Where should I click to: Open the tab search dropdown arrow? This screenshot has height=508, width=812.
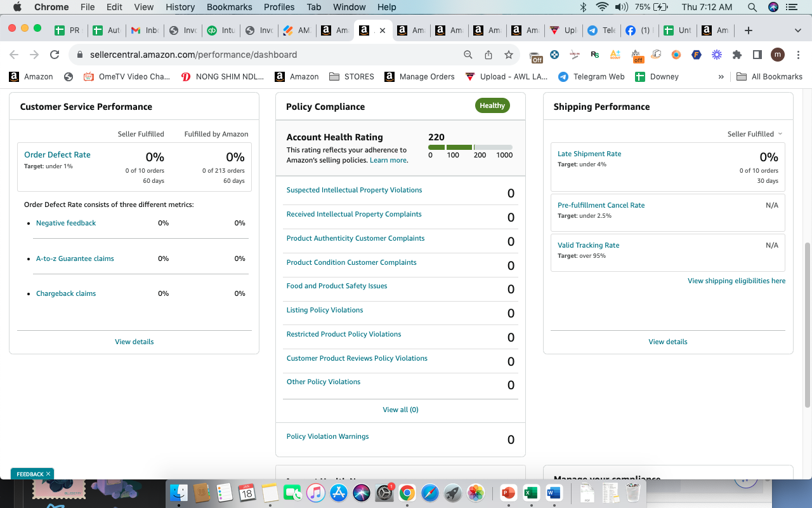[797, 30]
